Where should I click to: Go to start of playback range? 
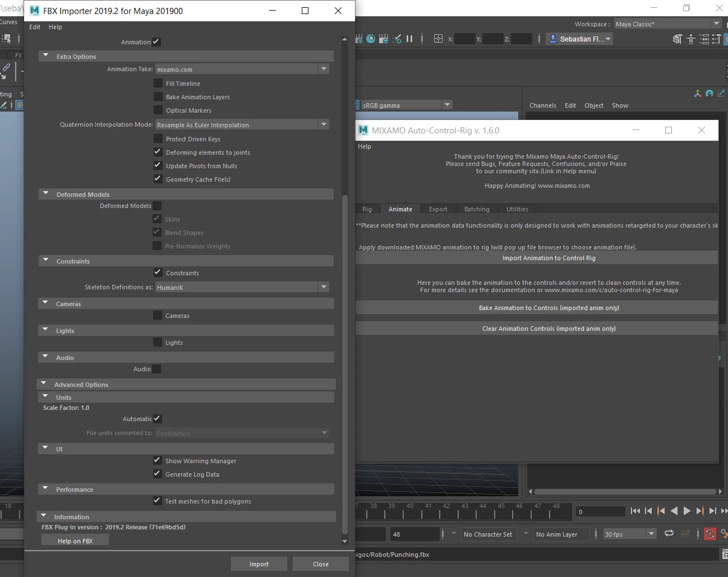click(x=635, y=511)
